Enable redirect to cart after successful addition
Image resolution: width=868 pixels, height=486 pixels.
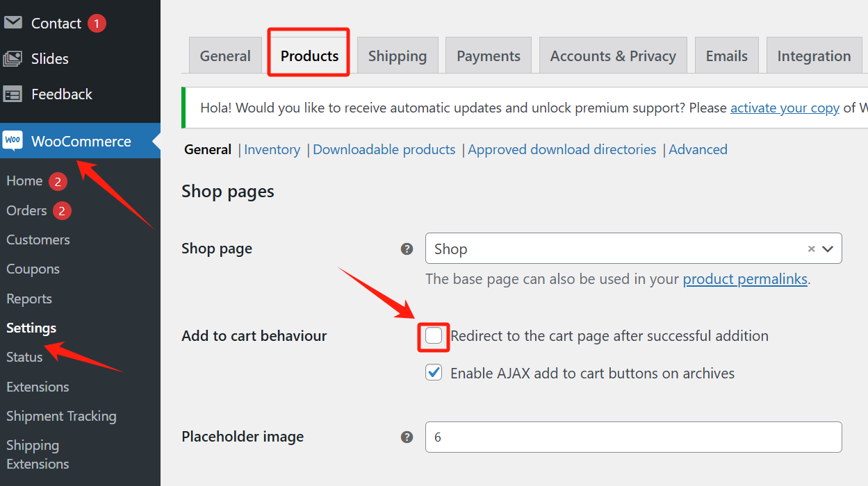(433, 335)
